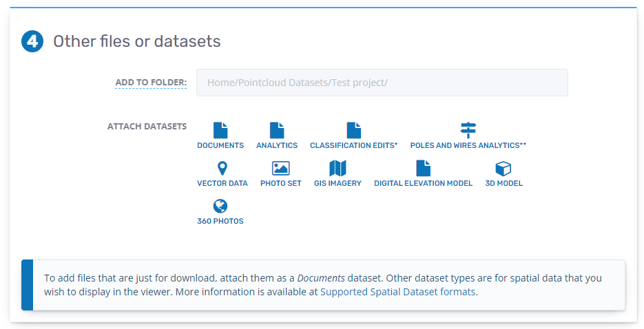Click the POLES AND WIRES ANALYTICS text label
This screenshot has width=644, height=329.
pos(468,145)
